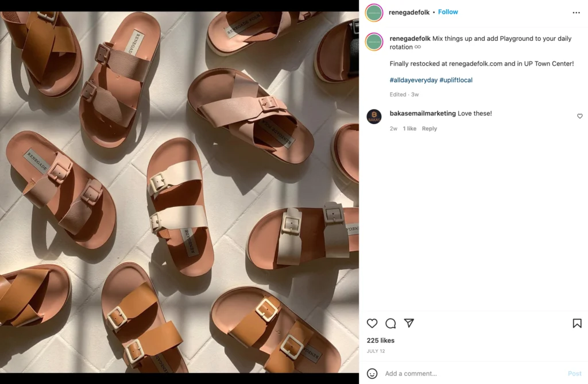Open the #upliftlocal hashtag
Screen dimensions: 588x384
point(456,80)
